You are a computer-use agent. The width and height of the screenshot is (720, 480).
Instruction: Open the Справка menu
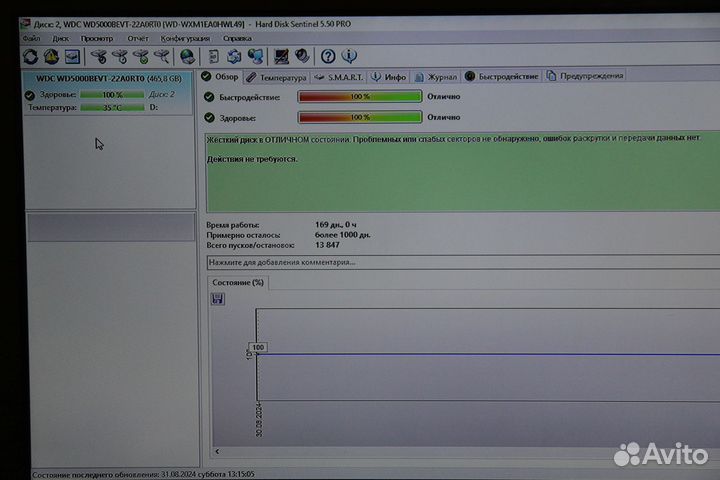(x=237, y=39)
